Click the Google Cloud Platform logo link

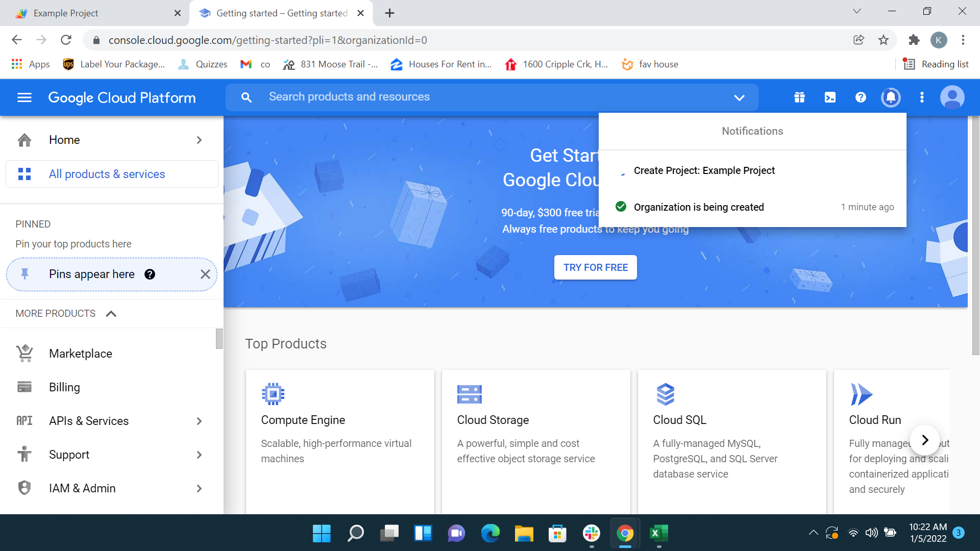[122, 97]
